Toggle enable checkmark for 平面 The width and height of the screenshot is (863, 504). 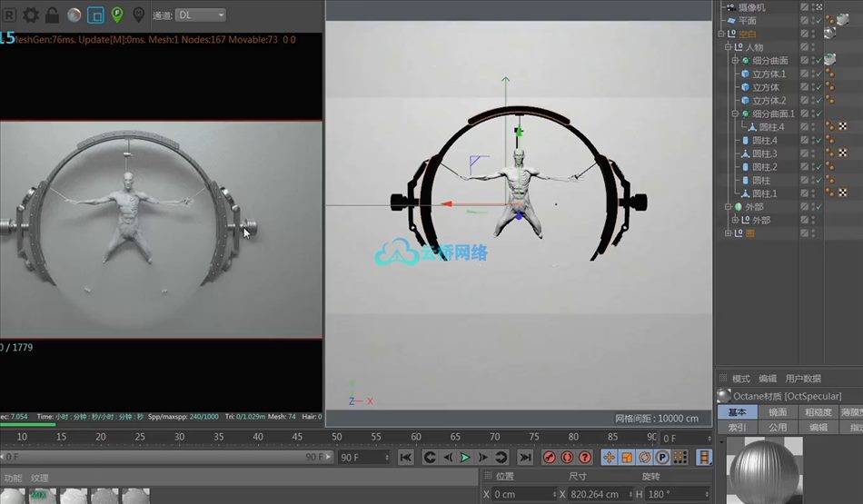click(818, 21)
